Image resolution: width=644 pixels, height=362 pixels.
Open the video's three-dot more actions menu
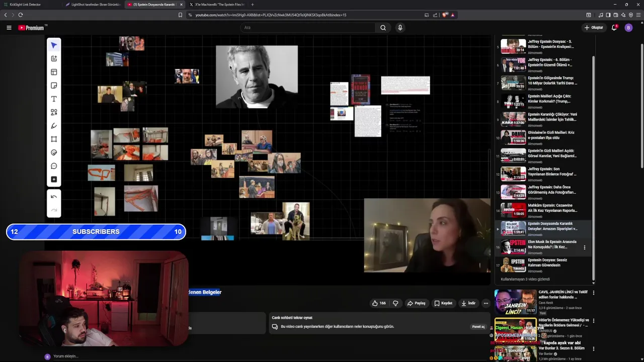pyautogui.click(x=486, y=303)
